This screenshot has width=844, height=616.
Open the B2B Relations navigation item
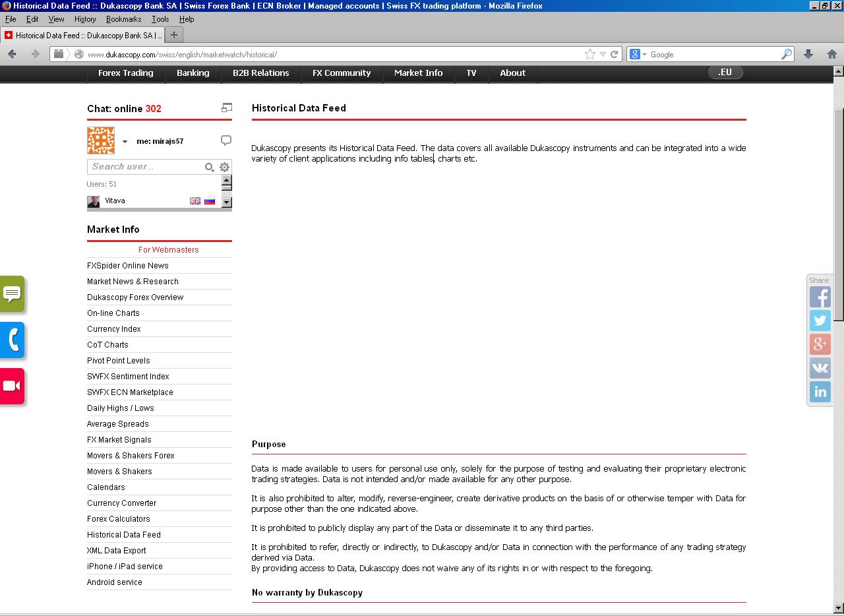pos(261,73)
